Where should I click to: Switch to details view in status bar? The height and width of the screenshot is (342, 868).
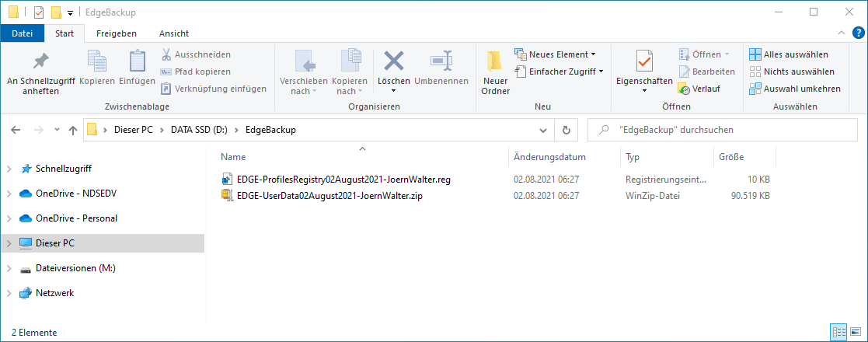(838, 332)
